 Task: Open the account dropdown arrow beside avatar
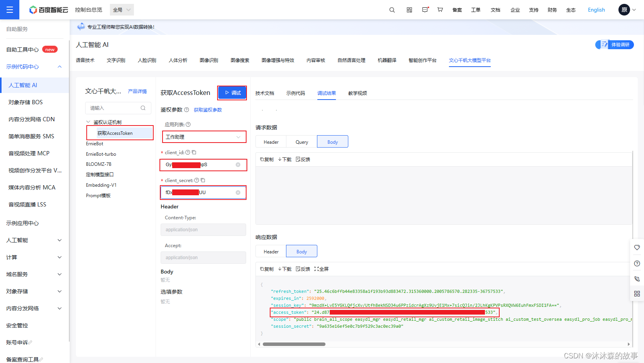tap(634, 10)
